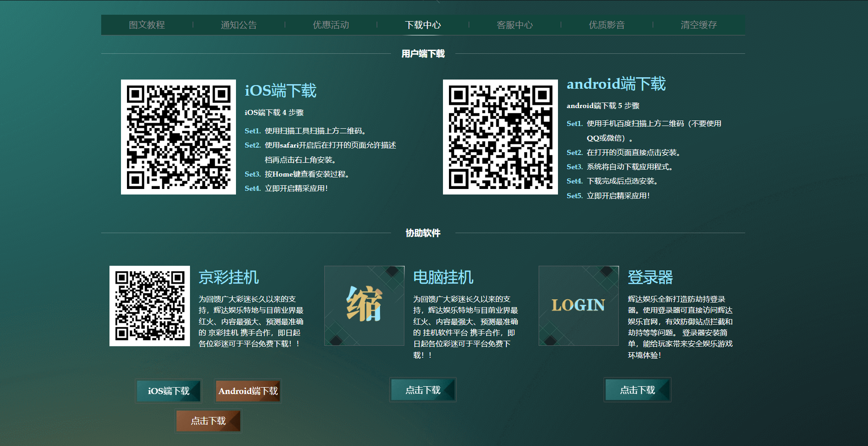Click the android download QR code image

tap(500, 137)
